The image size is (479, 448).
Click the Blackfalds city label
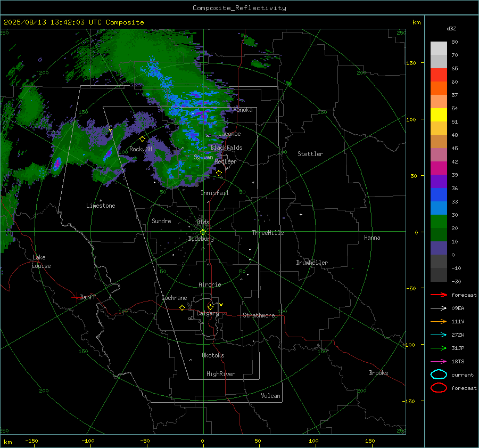pyautogui.click(x=226, y=148)
